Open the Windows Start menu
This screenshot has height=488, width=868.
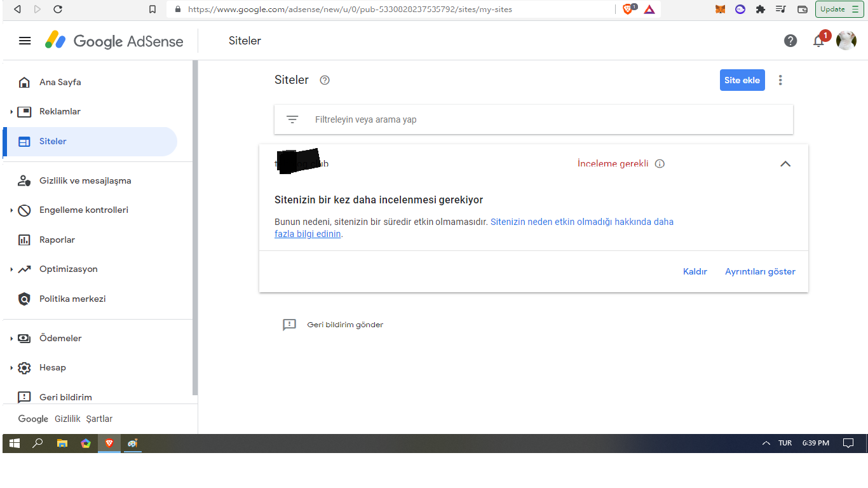point(14,443)
